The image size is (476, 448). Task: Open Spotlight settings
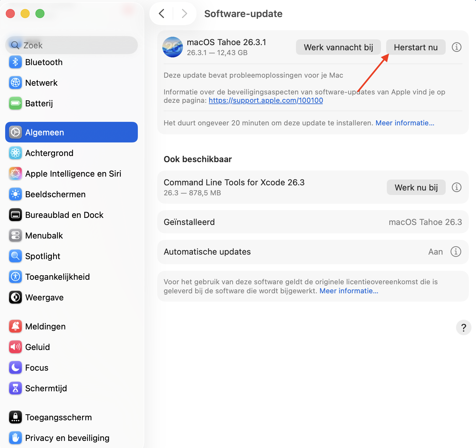click(x=43, y=256)
